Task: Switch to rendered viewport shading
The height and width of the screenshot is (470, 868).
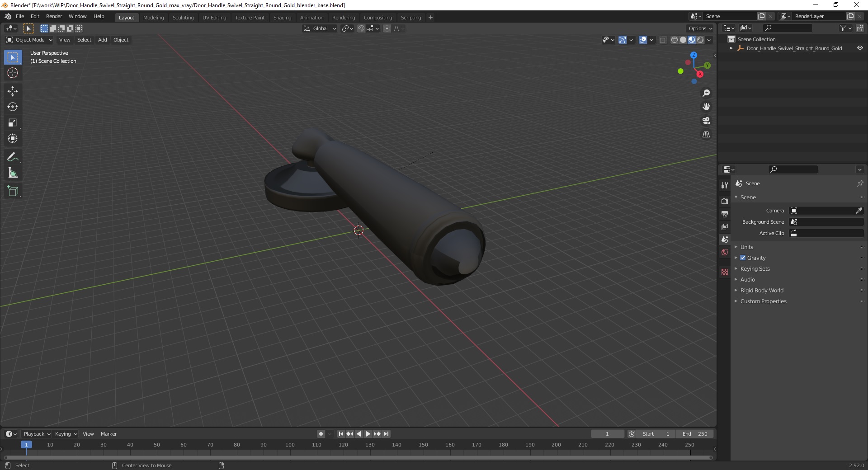Action: tap(700, 40)
